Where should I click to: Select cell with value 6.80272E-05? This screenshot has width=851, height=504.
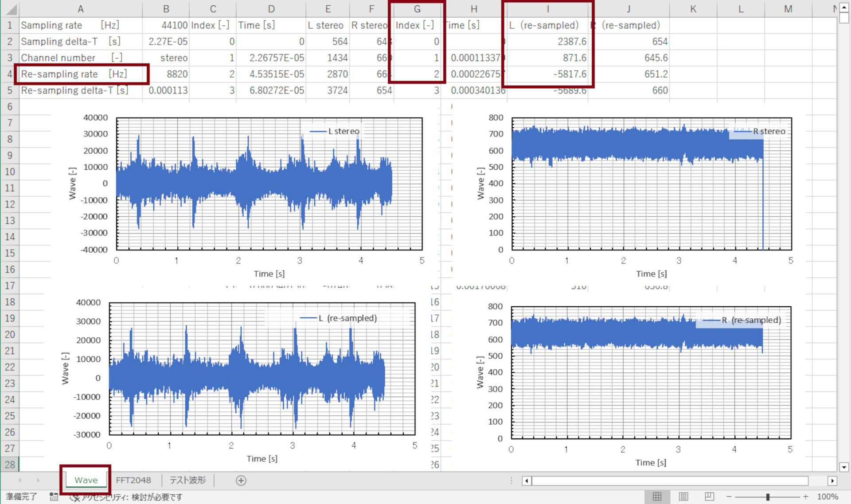pyautogui.click(x=271, y=90)
